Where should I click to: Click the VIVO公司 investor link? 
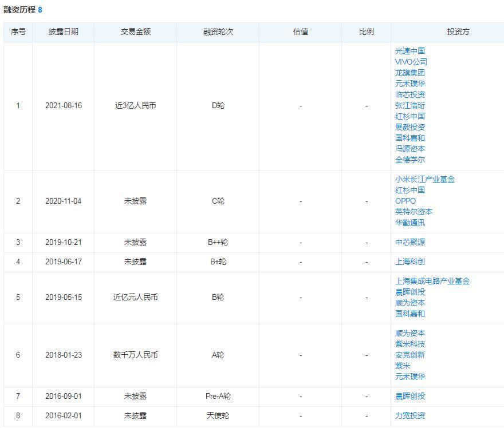(x=411, y=62)
